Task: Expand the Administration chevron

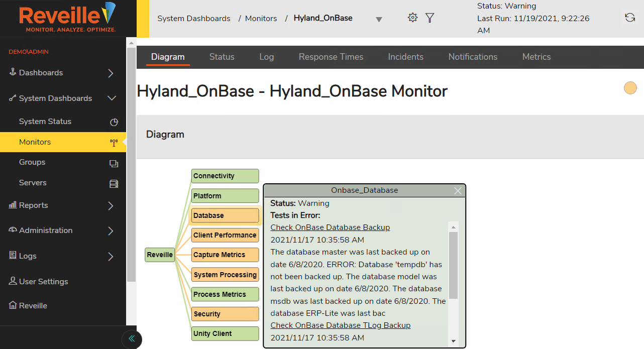Action: point(110,230)
